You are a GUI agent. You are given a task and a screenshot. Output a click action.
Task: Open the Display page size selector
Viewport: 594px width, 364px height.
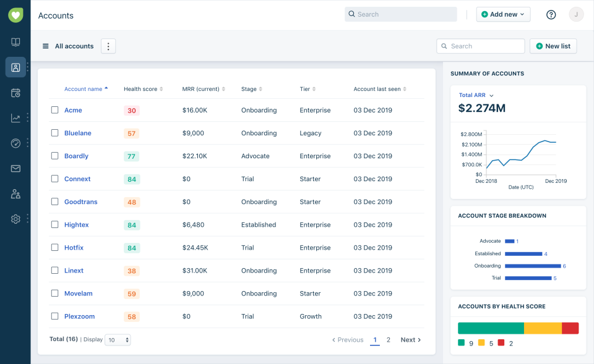118,339
